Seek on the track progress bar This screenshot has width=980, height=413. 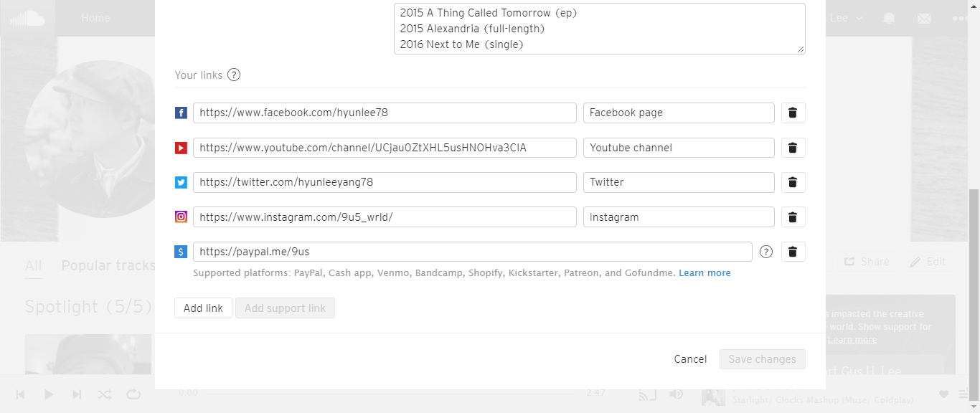point(392,393)
